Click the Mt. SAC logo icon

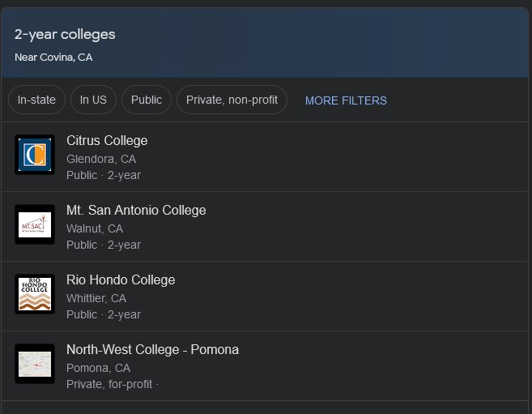pyautogui.click(x=35, y=224)
